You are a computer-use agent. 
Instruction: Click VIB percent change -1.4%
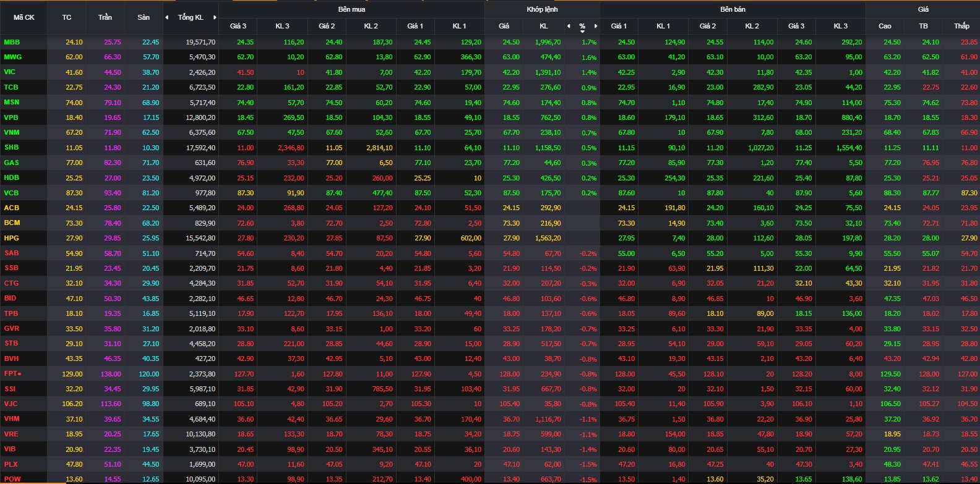pos(588,449)
